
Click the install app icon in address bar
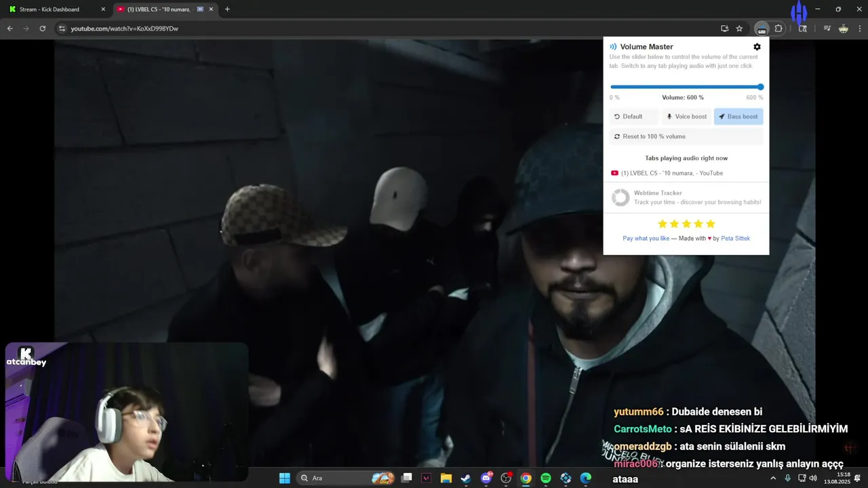[724, 28]
